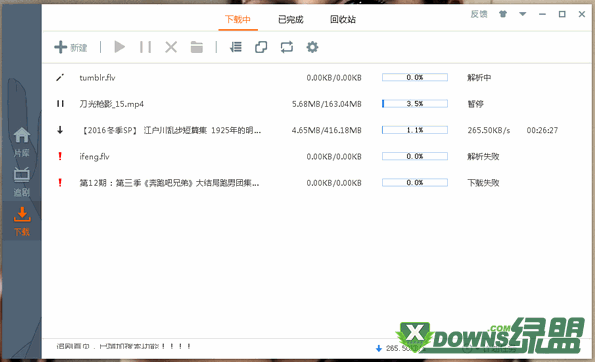The image size is (595, 362).
Task: Click progress bar of 刀光枪影_15.mp4
Action: point(415,104)
